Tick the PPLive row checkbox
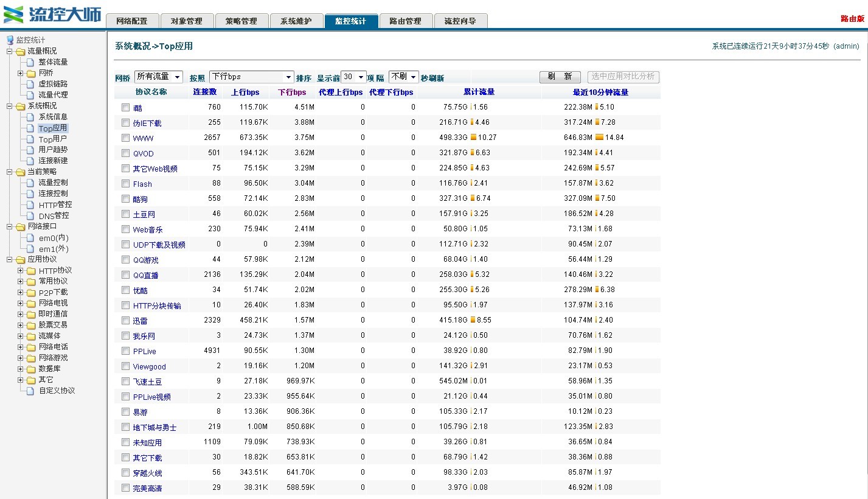Viewport: 868px width, 499px height. coord(125,351)
